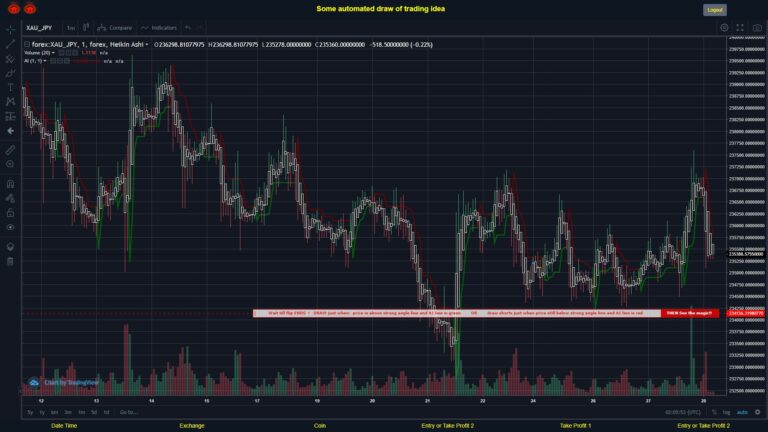Click the Take Profit 1 column header
Screen dimensions: 768x432
pyautogui.click(x=575, y=426)
